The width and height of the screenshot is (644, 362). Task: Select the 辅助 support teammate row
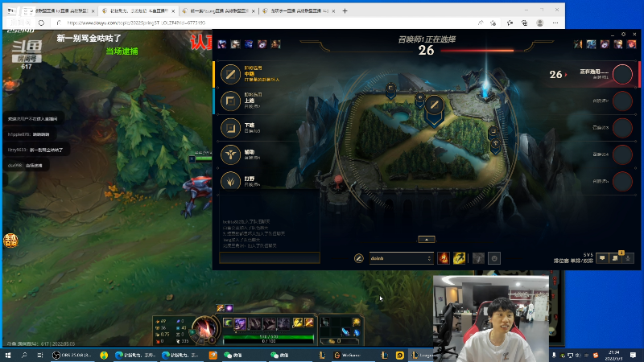(267, 154)
